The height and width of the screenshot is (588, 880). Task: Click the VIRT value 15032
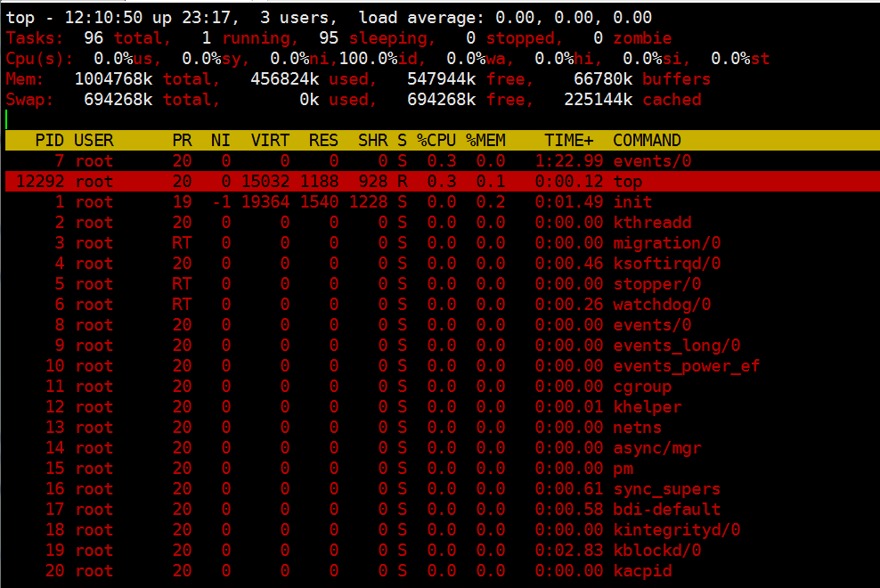click(x=265, y=182)
